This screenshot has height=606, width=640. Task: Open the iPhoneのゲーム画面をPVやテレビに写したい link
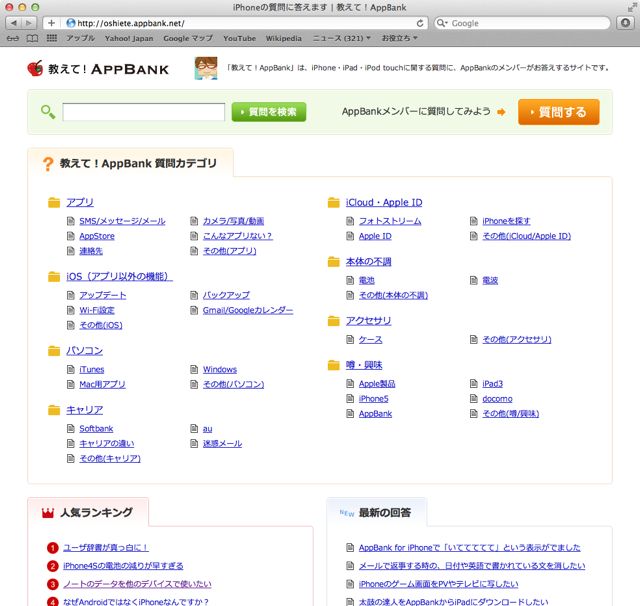438,584
